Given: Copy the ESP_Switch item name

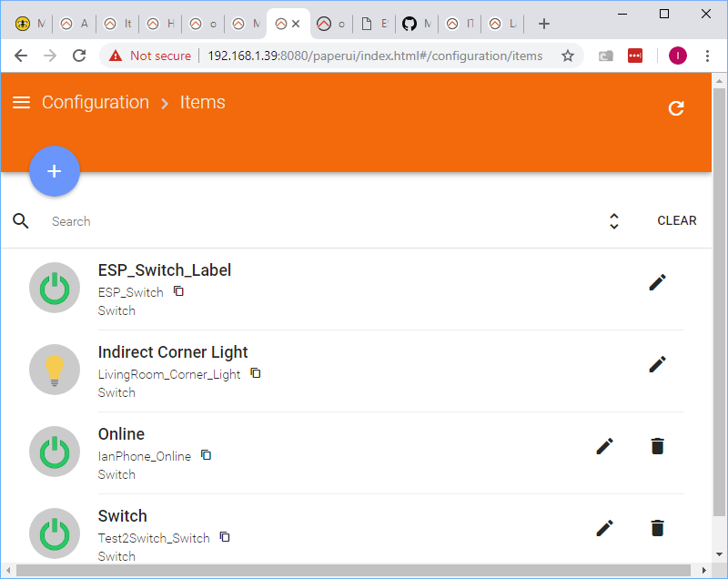Looking at the screenshot, I should click(x=179, y=291).
